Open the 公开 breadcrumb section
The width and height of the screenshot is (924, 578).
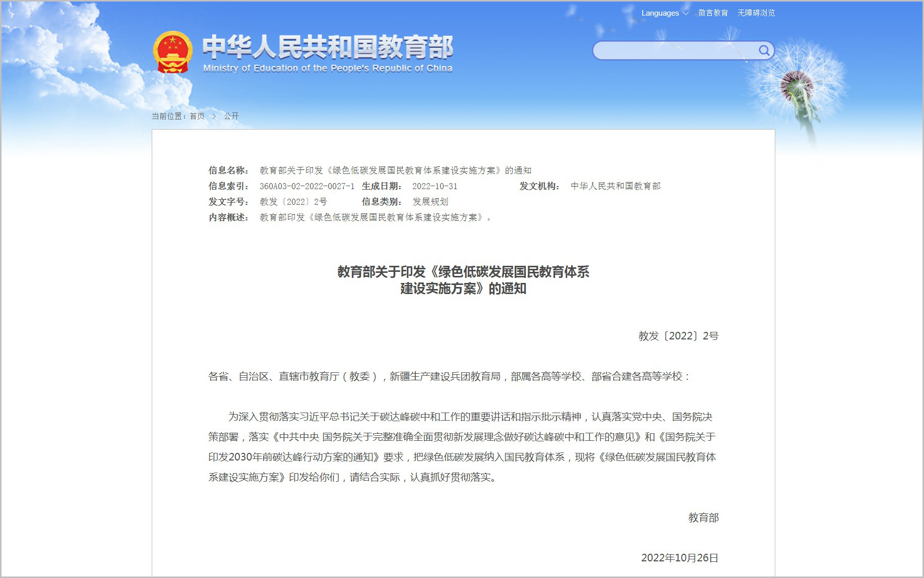[231, 116]
